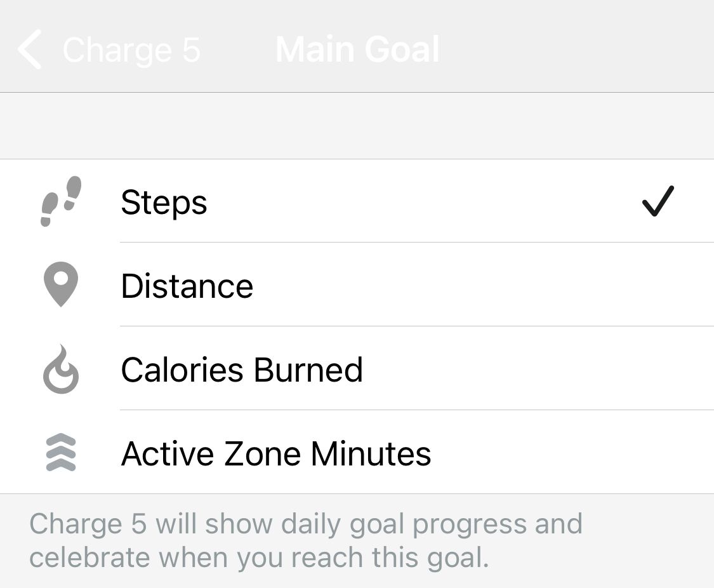714x588 pixels.
Task: Set Active Zone Minutes as main goal
Action: point(276,453)
